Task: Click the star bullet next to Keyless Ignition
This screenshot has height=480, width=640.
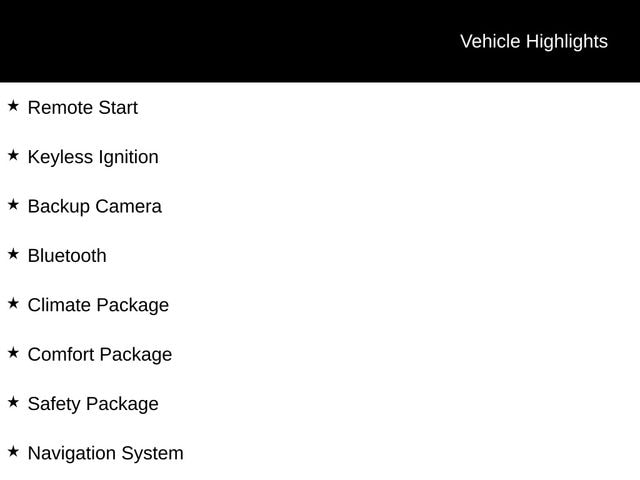Action: (x=13, y=155)
